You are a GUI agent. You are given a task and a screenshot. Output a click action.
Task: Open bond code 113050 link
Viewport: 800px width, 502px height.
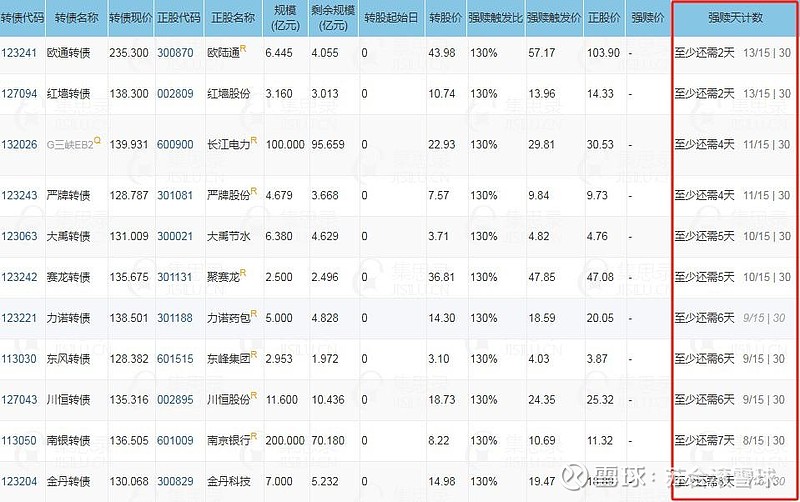19,441
